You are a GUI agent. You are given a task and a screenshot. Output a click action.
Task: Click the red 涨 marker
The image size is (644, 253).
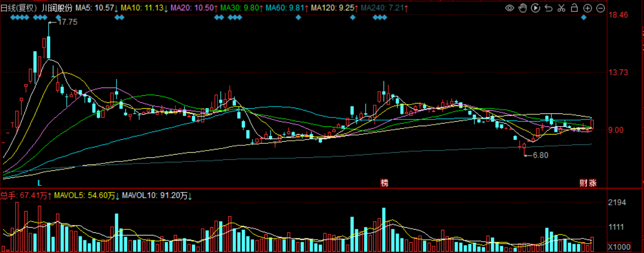[592, 183]
